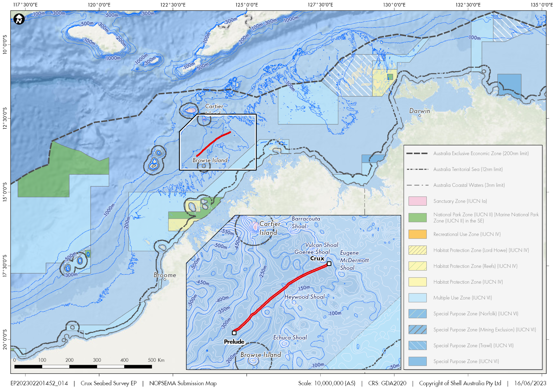Select the pink Sanctuary Zone swatch
This screenshot has width=557, height=392.
(417, 201)
